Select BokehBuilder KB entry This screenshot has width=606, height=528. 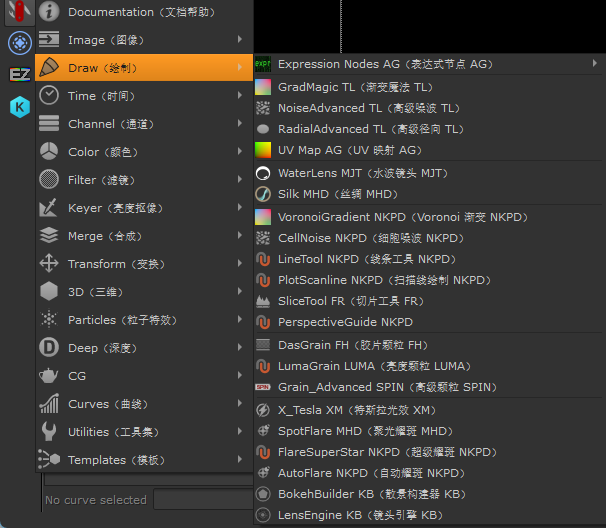pyautogui.click(x=428, y=494)
